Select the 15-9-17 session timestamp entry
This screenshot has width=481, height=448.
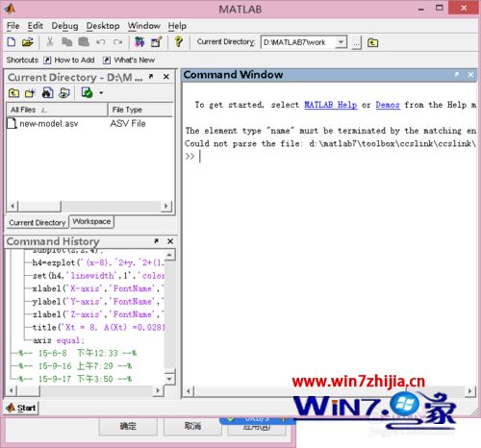tap(75, 379)
